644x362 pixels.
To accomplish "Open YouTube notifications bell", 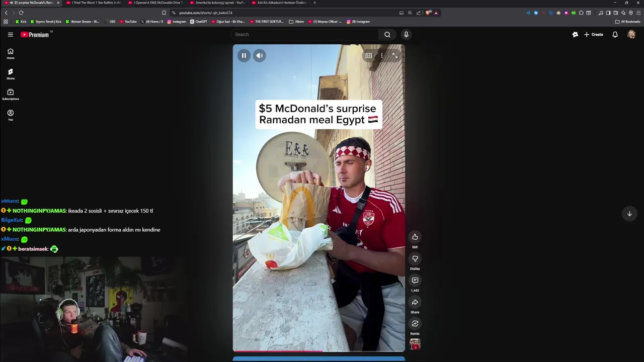I will [x=615, y=34].
